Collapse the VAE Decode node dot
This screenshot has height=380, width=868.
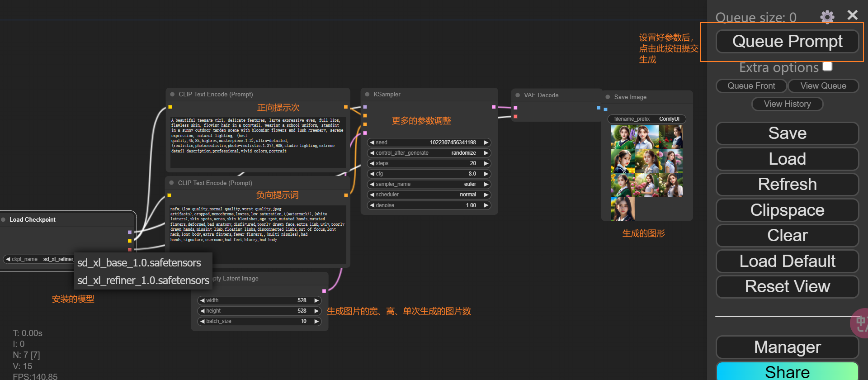pyautogui.click(x=518, y=95)
